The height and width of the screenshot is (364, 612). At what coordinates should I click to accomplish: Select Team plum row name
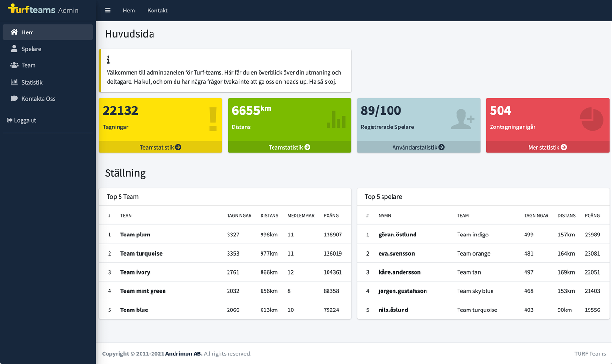pos(135,235)
